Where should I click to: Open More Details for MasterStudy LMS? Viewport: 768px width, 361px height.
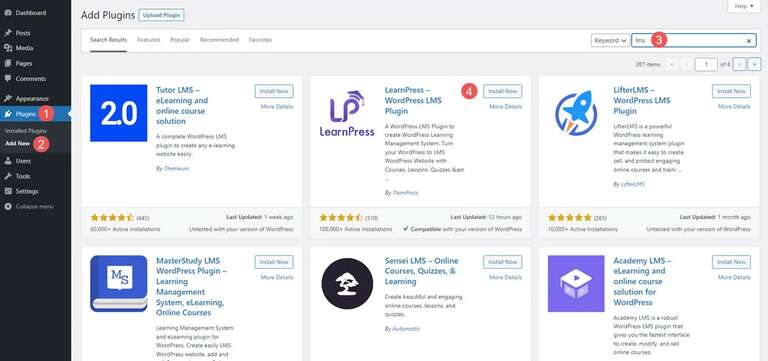277,277
